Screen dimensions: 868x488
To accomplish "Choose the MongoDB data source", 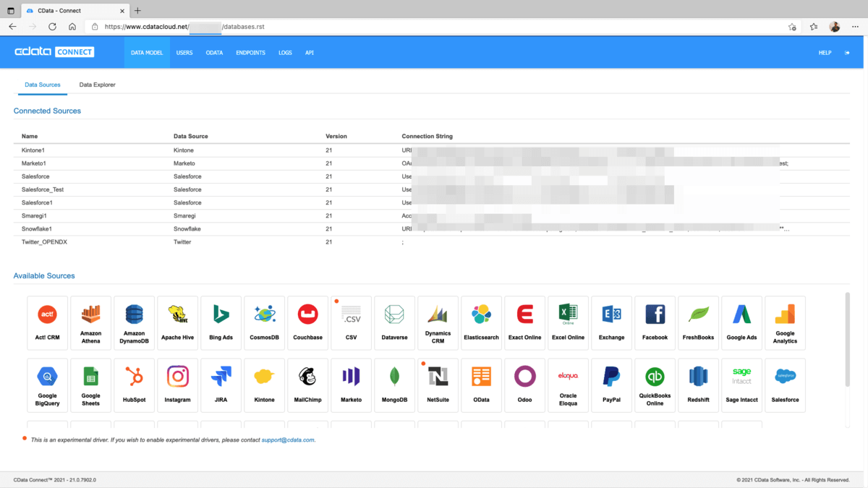I will coord(394,385).
